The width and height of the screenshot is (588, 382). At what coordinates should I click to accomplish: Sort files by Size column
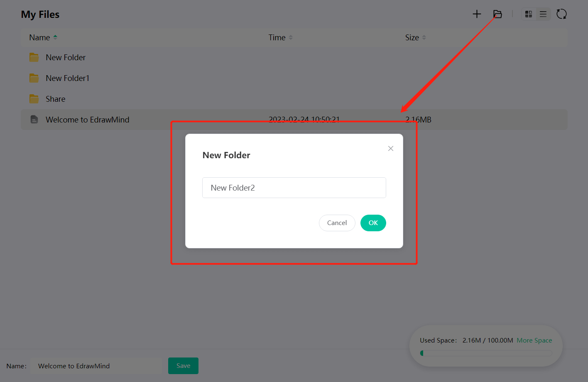coord(416,37)
